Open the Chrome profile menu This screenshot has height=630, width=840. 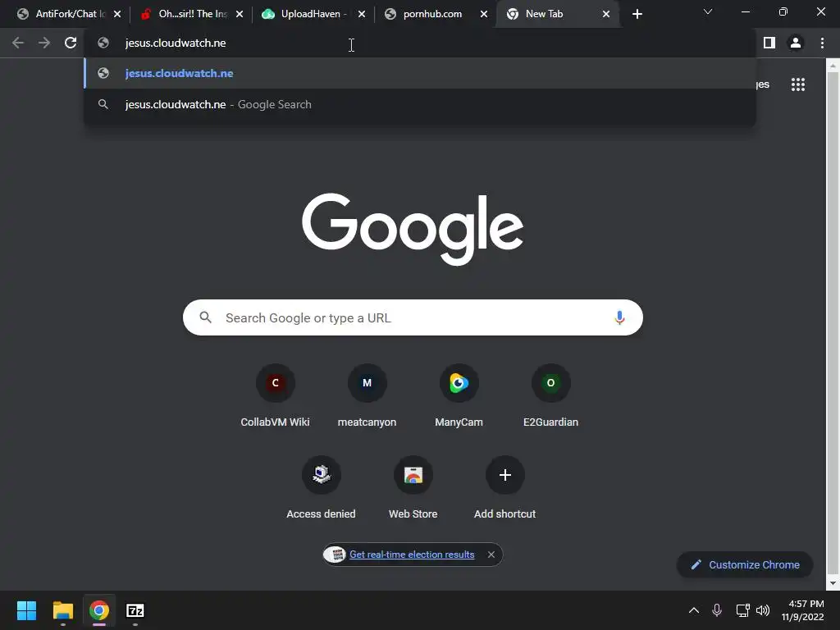[796, 43]
